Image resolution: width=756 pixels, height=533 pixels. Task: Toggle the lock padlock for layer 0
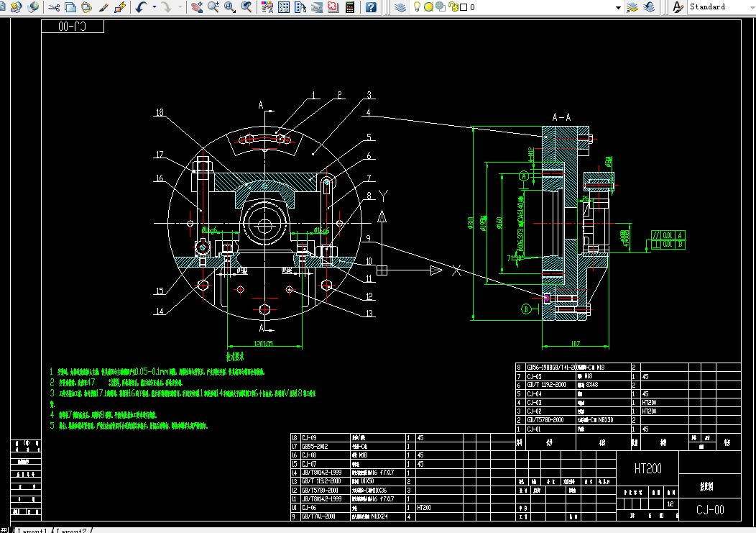(453, 7)
